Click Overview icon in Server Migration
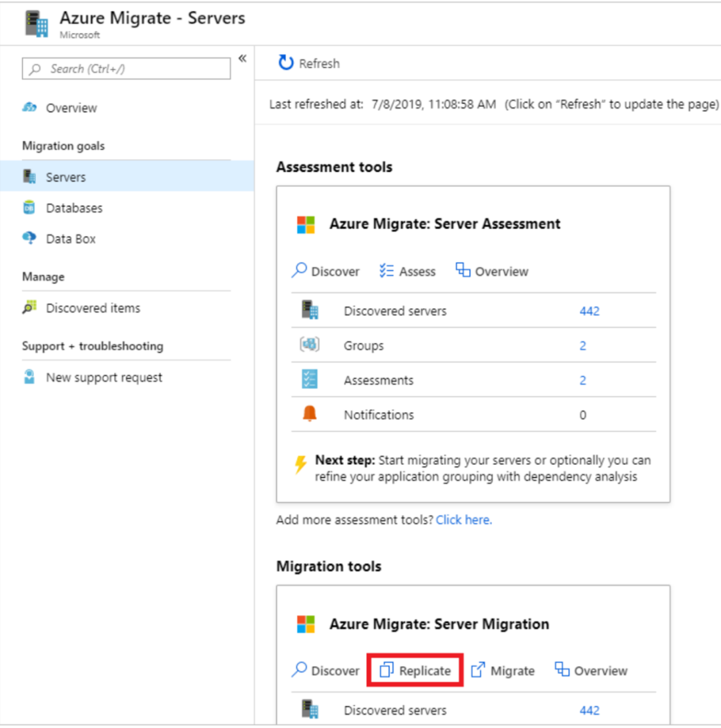721x728 pixels. (x=562, y=669)
